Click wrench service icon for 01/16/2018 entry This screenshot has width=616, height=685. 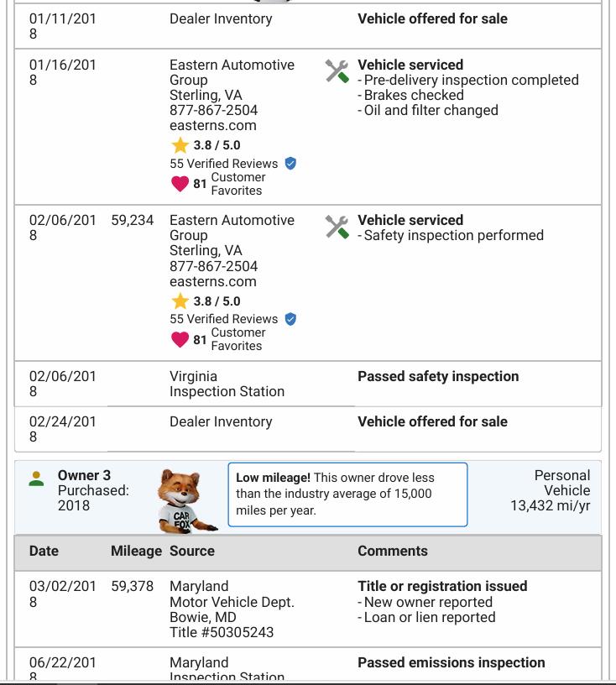tap(337, 71)
